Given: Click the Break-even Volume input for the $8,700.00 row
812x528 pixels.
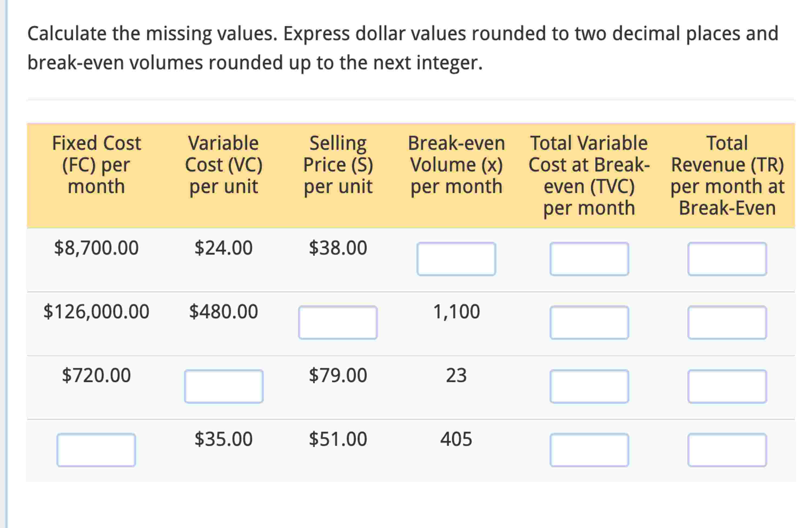Looking at the screenshot, I should pyautogui.click(x=456, y=259).
